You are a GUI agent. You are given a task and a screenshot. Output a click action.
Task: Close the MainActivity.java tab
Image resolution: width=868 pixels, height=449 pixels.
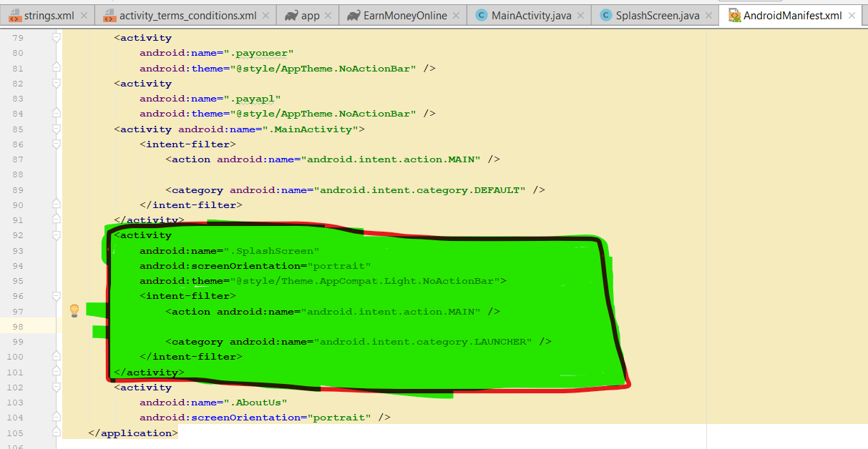581,16
